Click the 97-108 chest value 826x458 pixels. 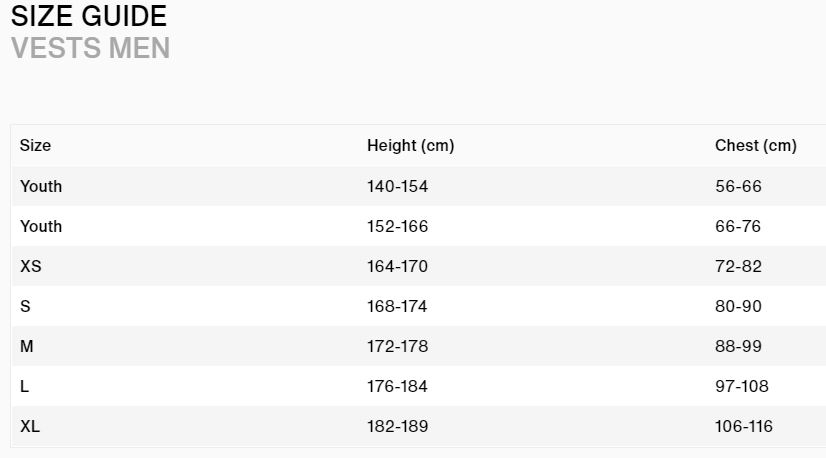tap(742, 386)
